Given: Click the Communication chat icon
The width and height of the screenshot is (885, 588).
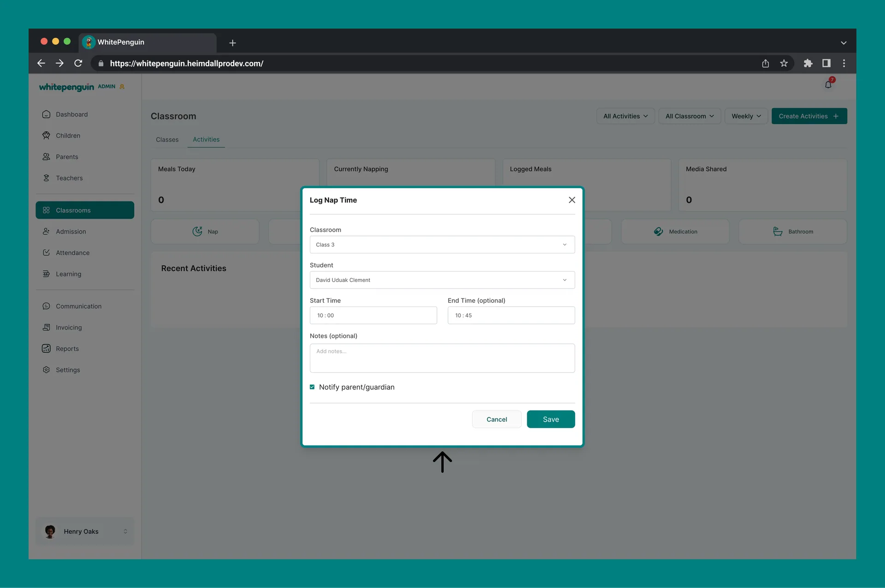Looking at the screenshot, I should pyautogui.click(x=46, y=306).
